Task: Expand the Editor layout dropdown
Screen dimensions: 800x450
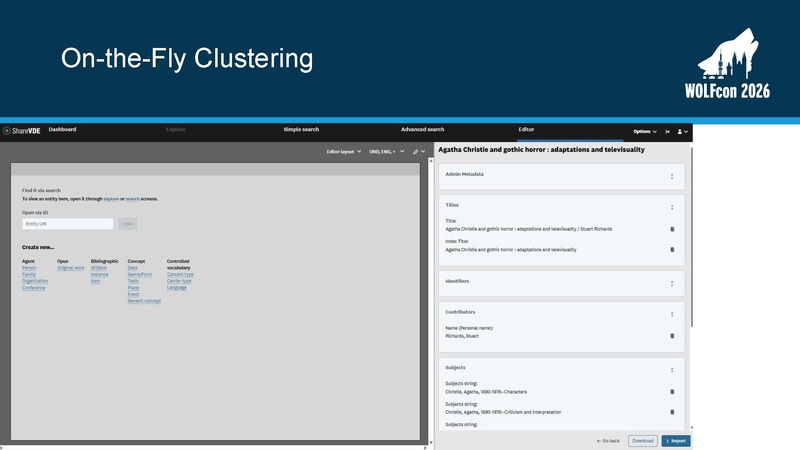Action: click(344, 152)
